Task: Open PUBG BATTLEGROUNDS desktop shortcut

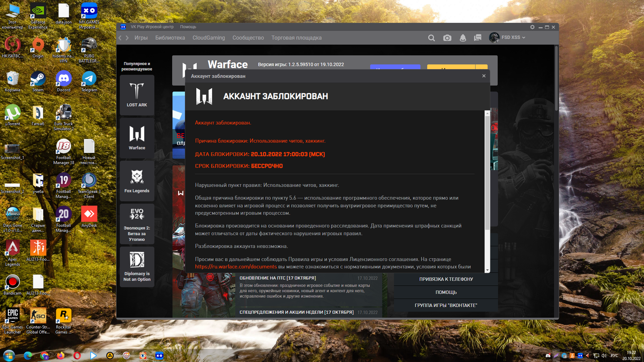Action: [89, 50]
